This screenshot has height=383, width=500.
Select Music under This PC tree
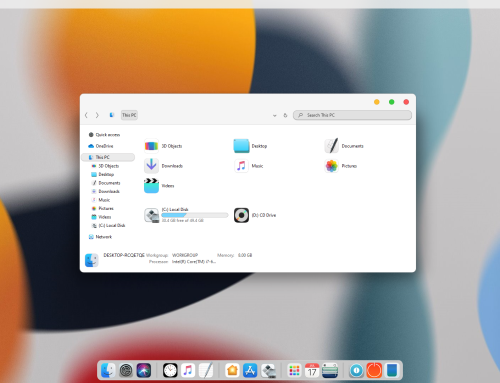[101, 200]
